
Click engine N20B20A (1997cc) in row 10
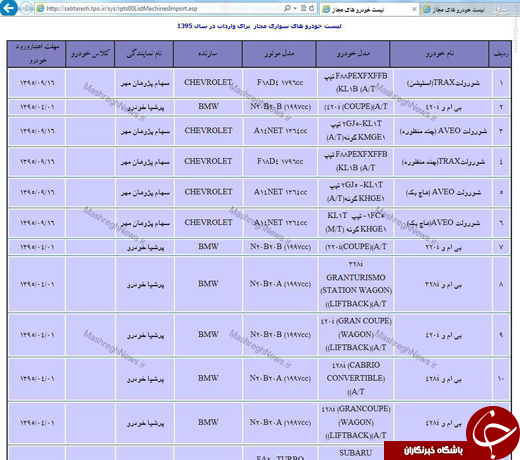(280, 379)
